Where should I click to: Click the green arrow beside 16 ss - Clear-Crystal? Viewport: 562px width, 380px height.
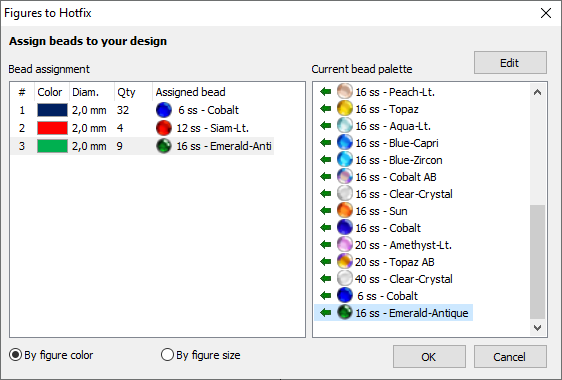325,194
